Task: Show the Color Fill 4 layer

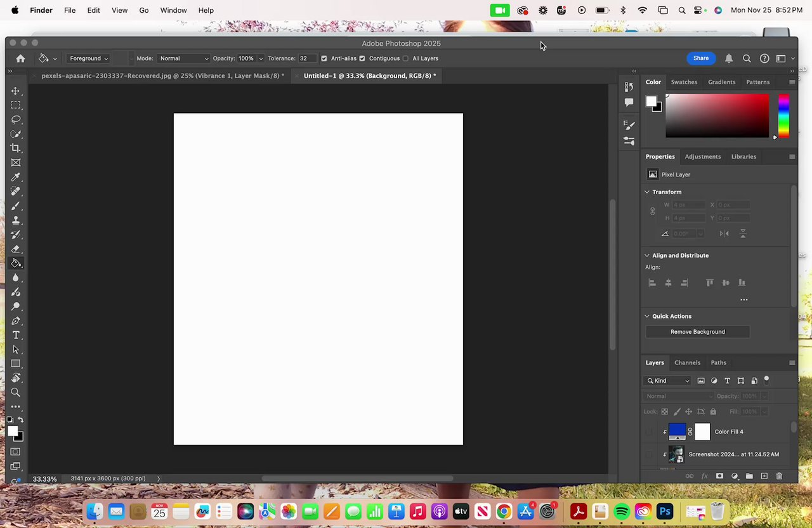Action: click(x=649, y=432)
